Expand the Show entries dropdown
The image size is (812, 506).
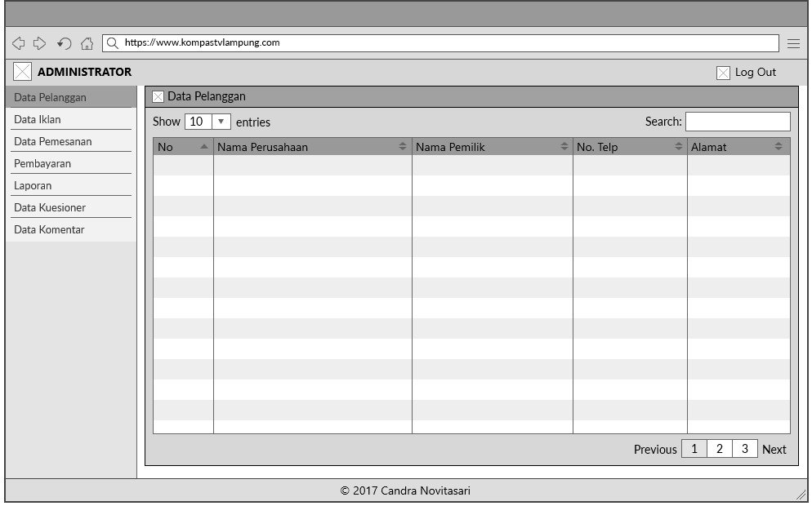(221, 122)
